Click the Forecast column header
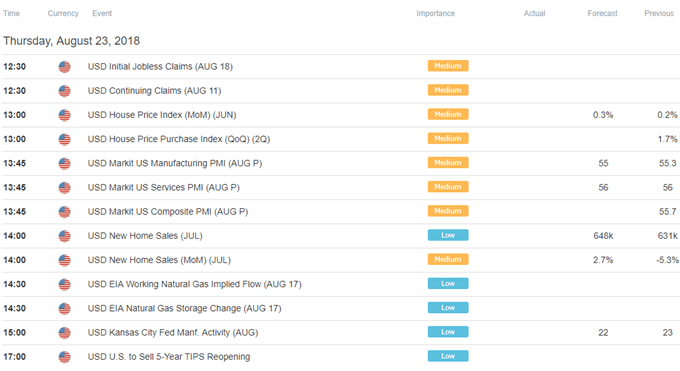 (x=602, y=13)
